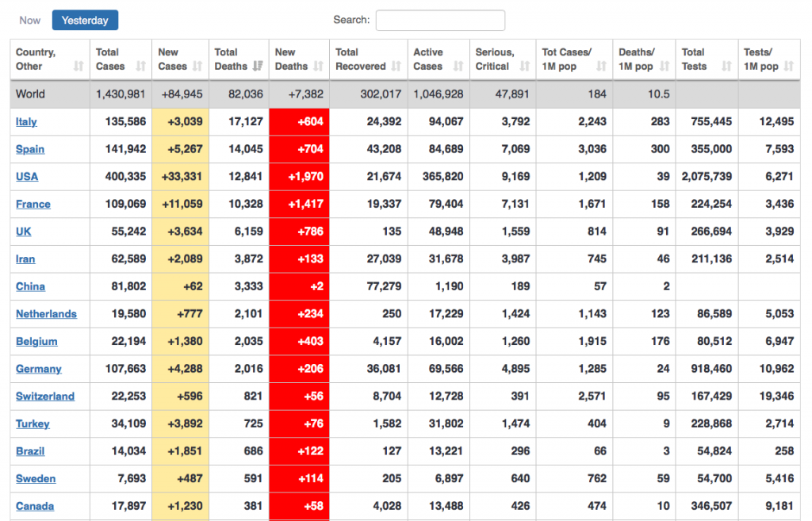This screenshot has height=521, width=812.
Task: Click Serious, Critical sort arrows icon
Action: point(524,67)
